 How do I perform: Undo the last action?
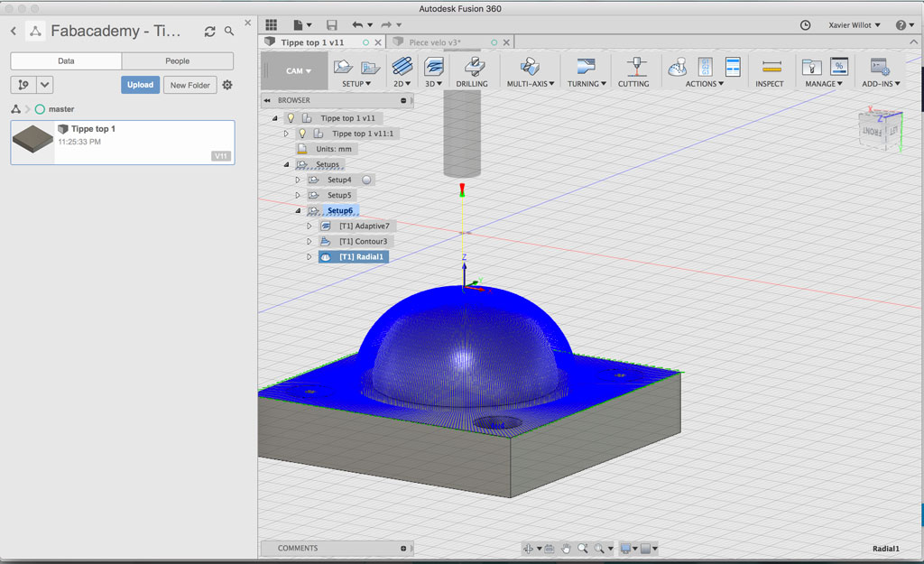[x=357, y=24]
